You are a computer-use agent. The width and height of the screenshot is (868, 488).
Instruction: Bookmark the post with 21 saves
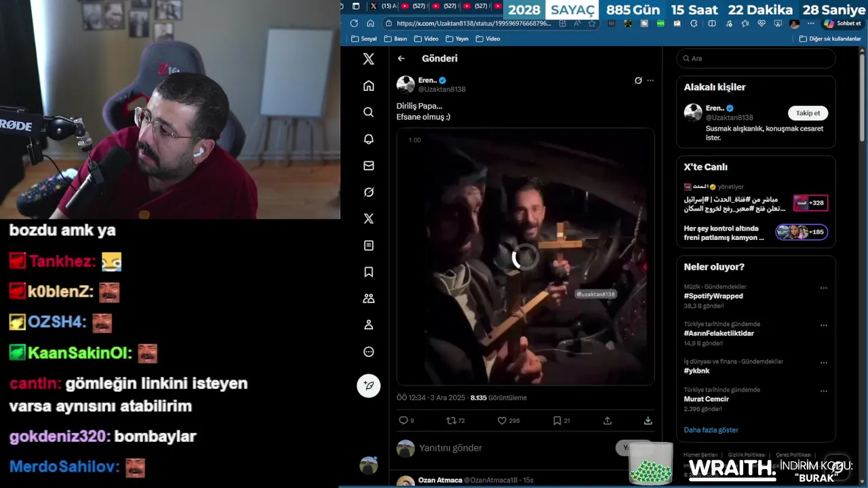point(557,420)
